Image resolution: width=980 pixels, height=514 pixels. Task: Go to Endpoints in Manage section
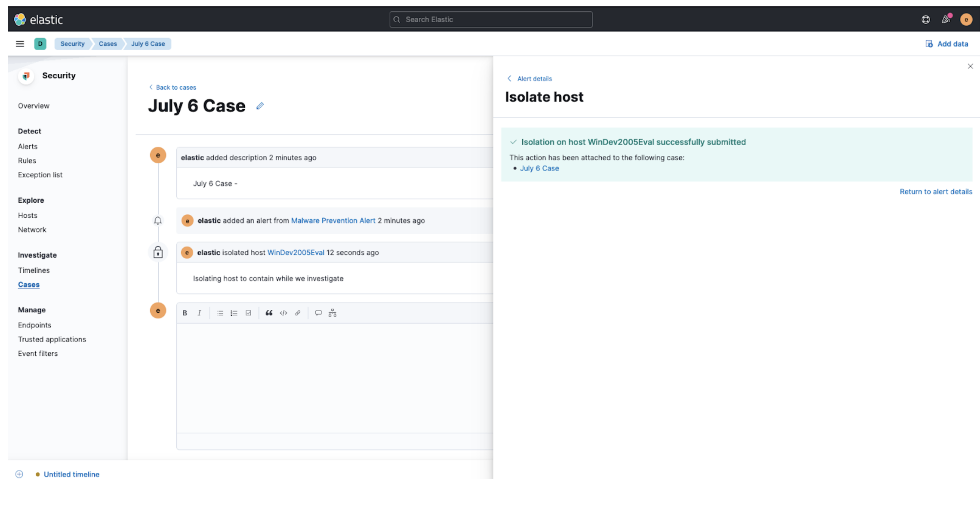(x=35, y=325)
